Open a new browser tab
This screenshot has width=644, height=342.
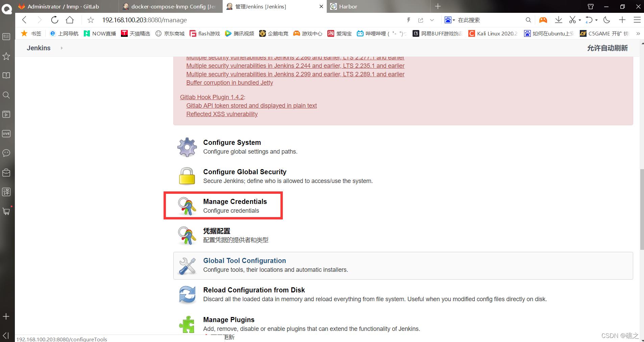click(x=438, y=6)
